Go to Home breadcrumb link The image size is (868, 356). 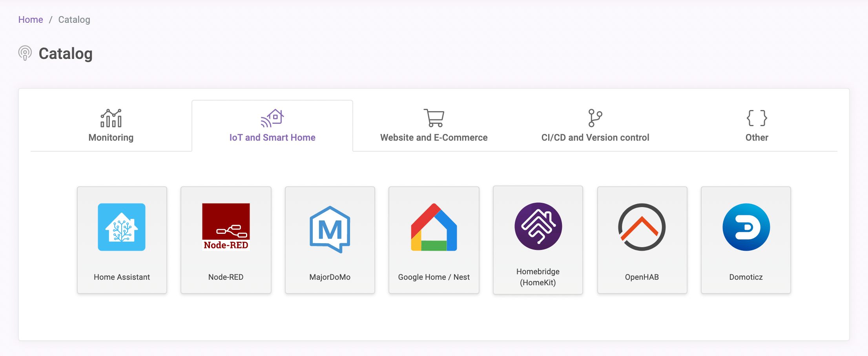pyautogui.click(x=31, y=20)
